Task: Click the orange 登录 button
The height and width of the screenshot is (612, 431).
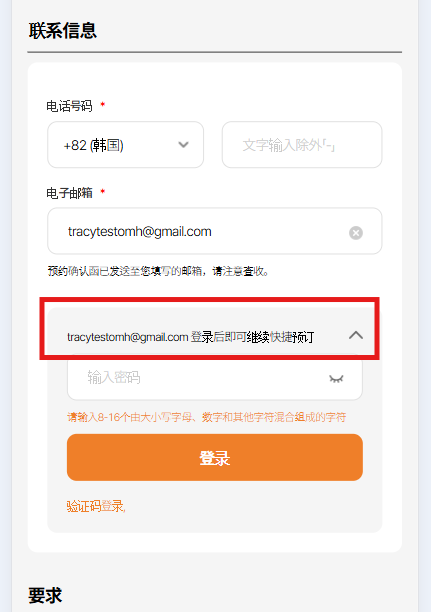Action: (215, 457)
